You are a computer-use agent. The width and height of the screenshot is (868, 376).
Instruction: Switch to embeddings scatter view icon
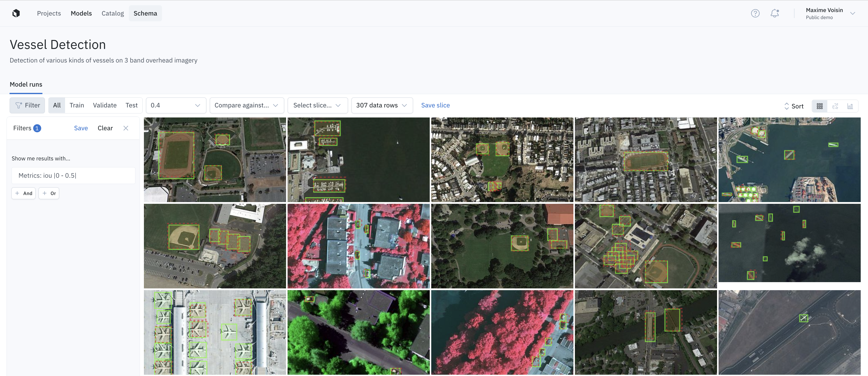click(835, 106)
